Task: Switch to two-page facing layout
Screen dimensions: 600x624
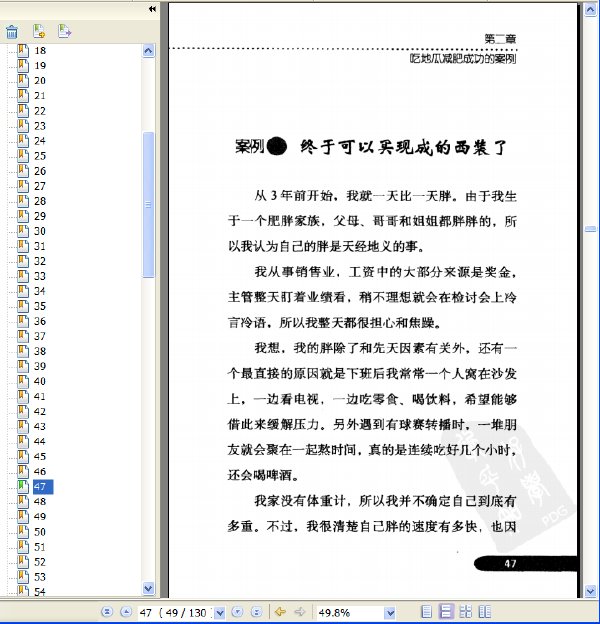Action: (484, 612)
